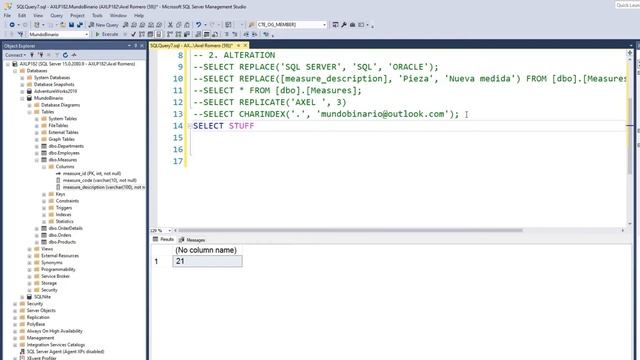Select the Integration Services Catalogs node
640x360 pixels.
[56, 345]
